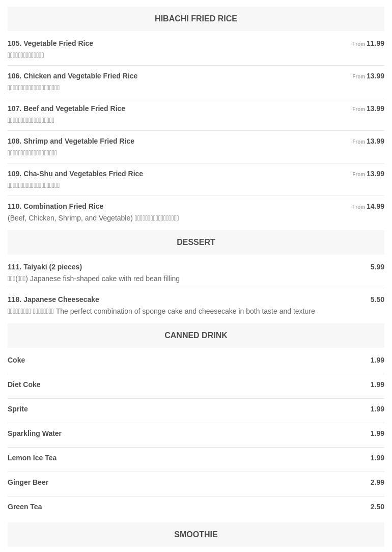Select 118. Japanese Cheesecake
392x552 pixels.
point(195,305)
